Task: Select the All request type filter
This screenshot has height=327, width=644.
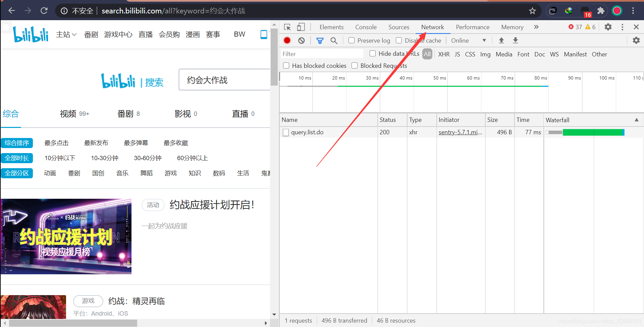Action: tap(427, 54)
